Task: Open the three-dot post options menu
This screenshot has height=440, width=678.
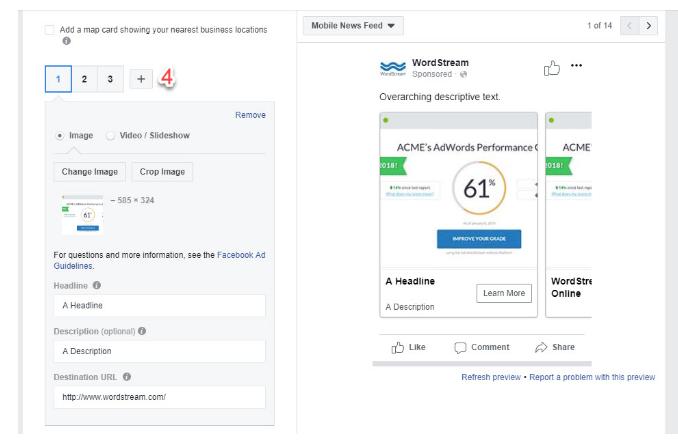Action: click(x=576, y=65)
